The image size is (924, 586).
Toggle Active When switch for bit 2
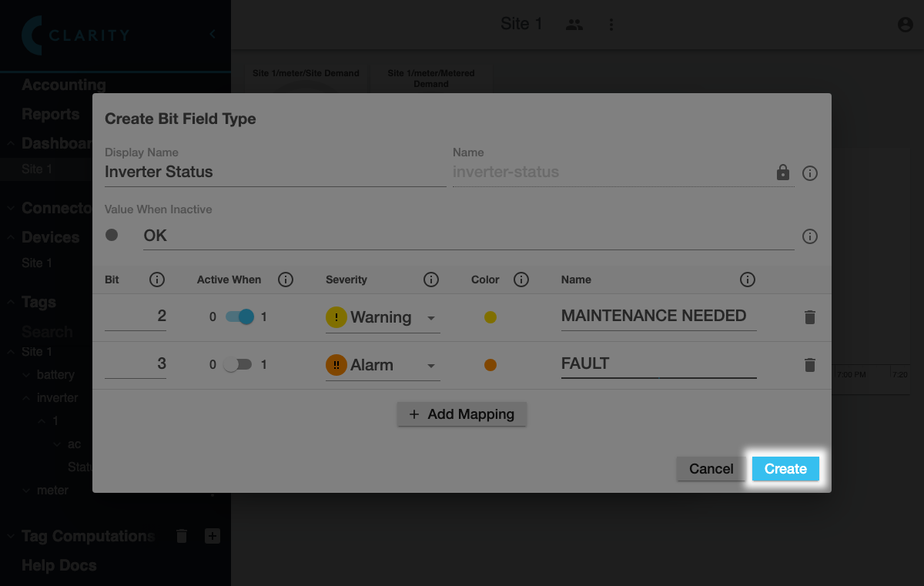(239, 316)
